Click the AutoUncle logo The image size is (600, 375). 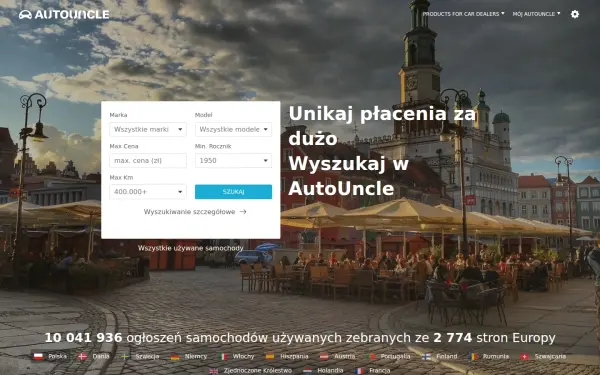[x=64, y=15]
